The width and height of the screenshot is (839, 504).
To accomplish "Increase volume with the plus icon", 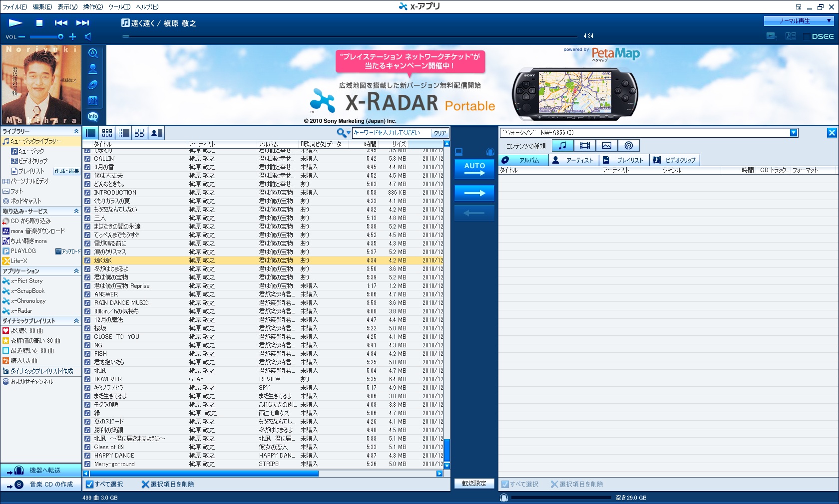I will click(x=72, y=36).
